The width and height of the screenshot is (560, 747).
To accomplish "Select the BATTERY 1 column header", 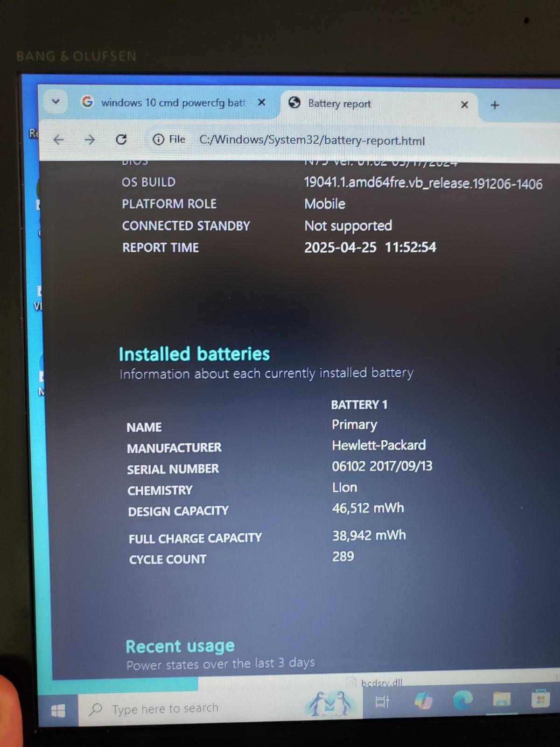I will click(359, 404).
